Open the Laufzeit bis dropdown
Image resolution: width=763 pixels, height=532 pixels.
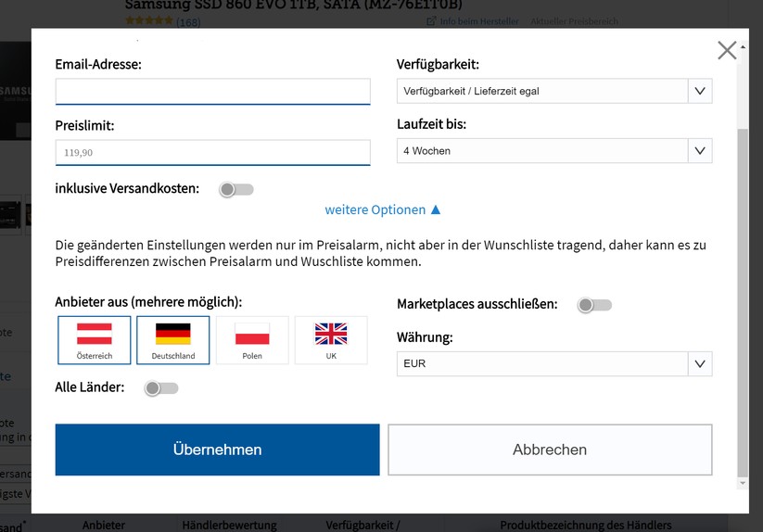tap(554, 151)
